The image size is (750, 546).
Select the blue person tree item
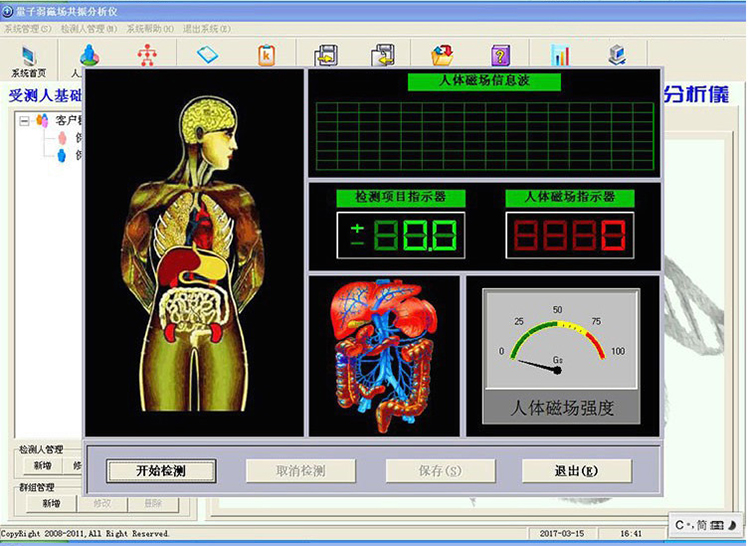[x=61, y=155]
